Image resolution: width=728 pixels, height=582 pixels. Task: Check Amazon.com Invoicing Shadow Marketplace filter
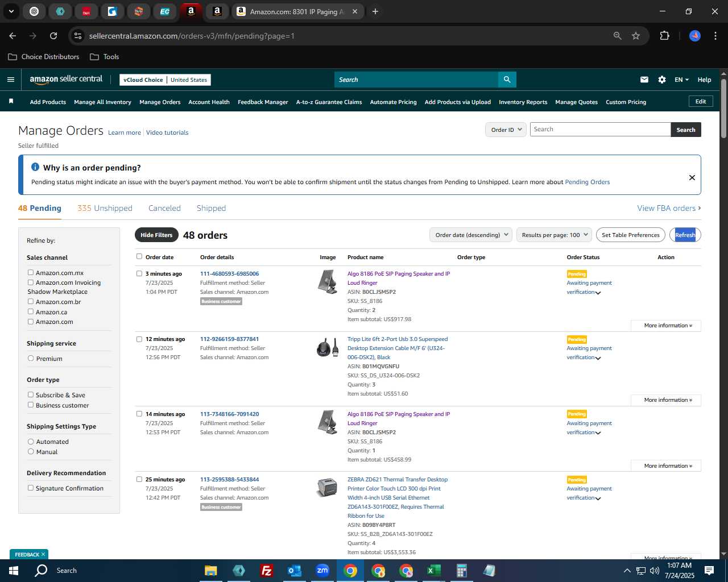(31, 282)
